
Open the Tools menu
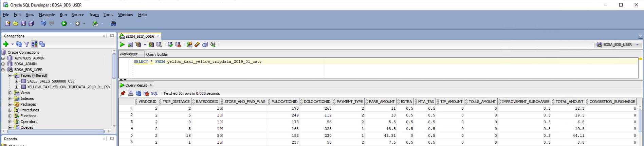tap(108, 15)
